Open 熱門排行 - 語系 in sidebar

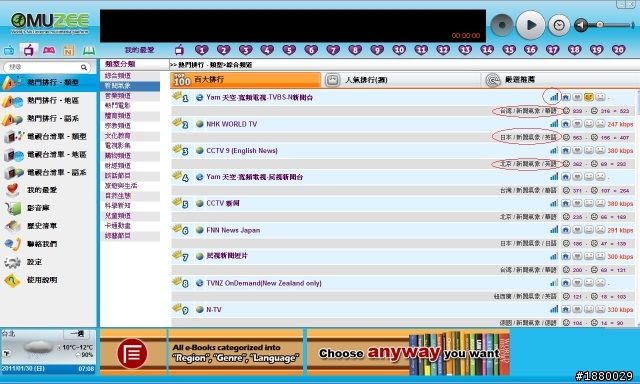click(48, 118)
